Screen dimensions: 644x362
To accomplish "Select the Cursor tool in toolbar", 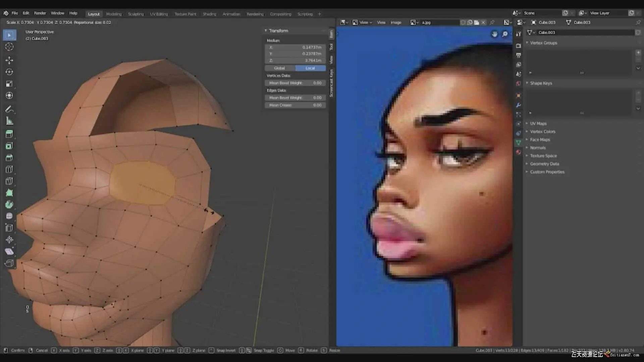I will pos(9,47).
